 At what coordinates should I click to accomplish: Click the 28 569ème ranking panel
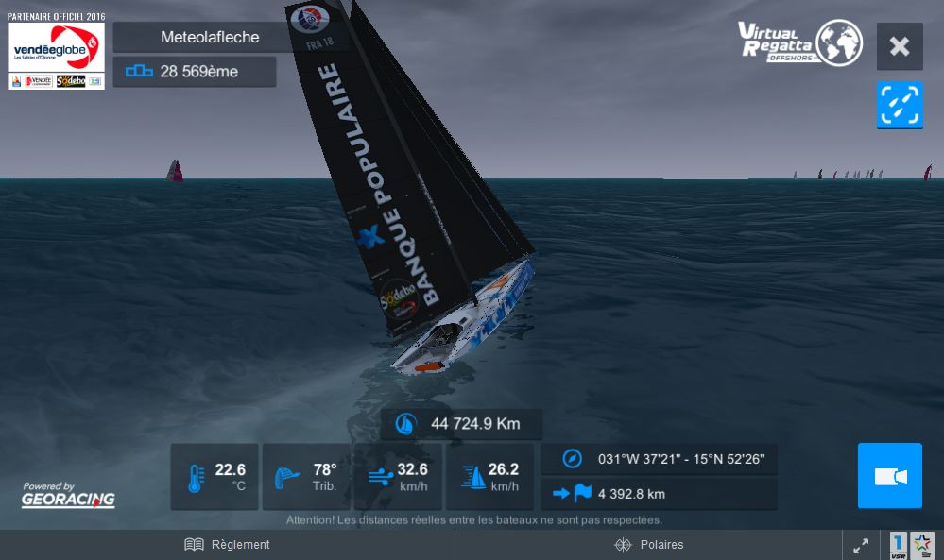click(x=195, y=72)
